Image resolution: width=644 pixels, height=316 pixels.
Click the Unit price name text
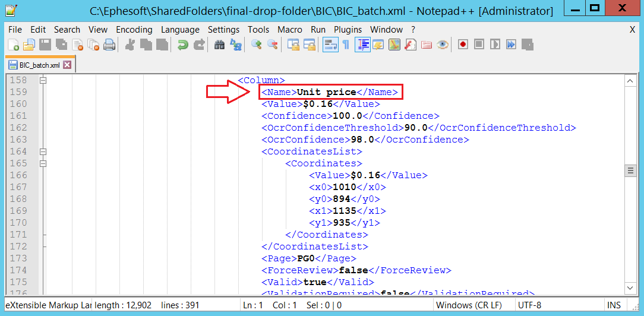327,92
